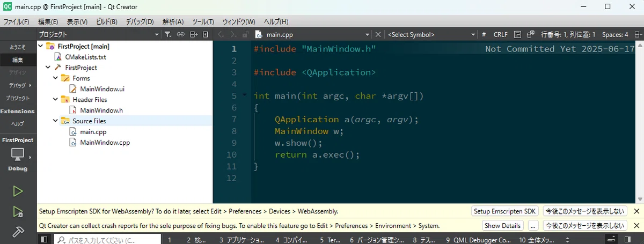Collapse the FirstProject [main] tree node
Image resolution: width=644 pixels, height=244 pixels.
point(41,46)
